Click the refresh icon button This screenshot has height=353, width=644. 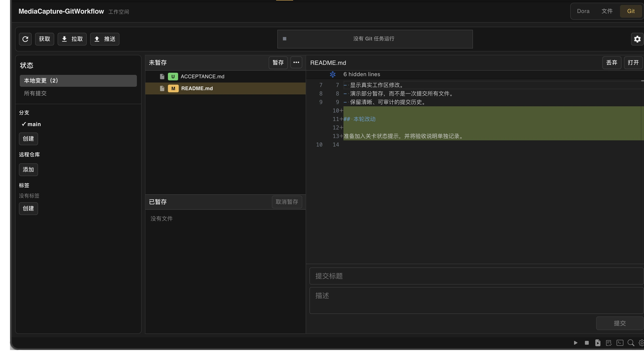coord(25,39)
